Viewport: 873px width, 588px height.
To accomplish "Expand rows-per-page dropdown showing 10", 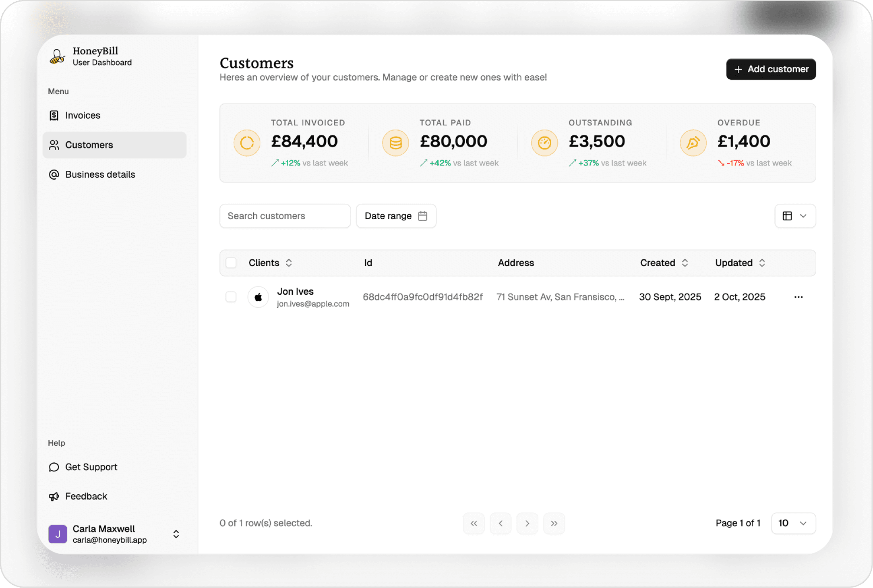I will click(793, 523).
